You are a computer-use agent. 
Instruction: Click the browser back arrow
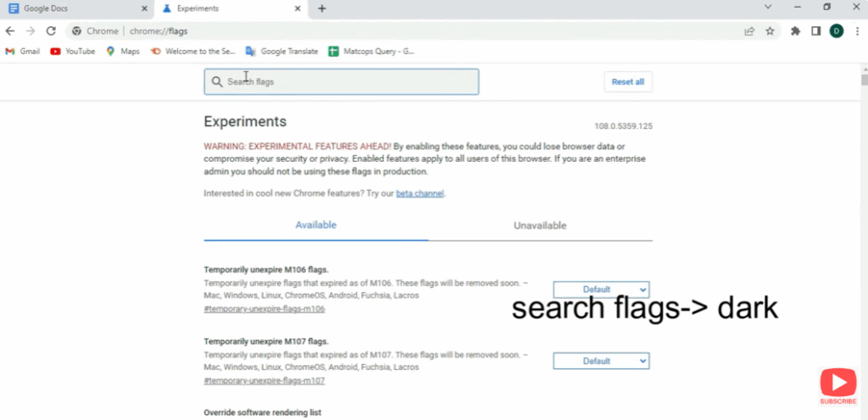click(x=10, y=31)
